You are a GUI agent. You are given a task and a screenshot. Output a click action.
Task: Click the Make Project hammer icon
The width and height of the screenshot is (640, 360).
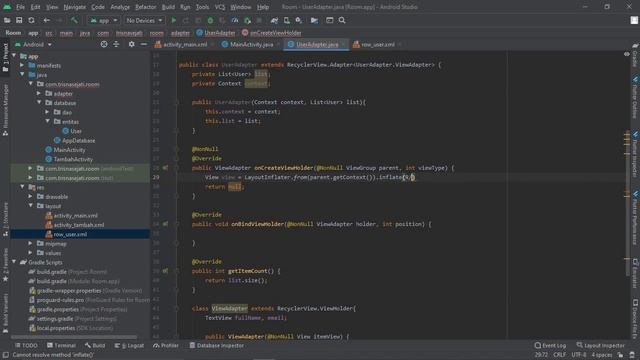[x=74, y=20]
